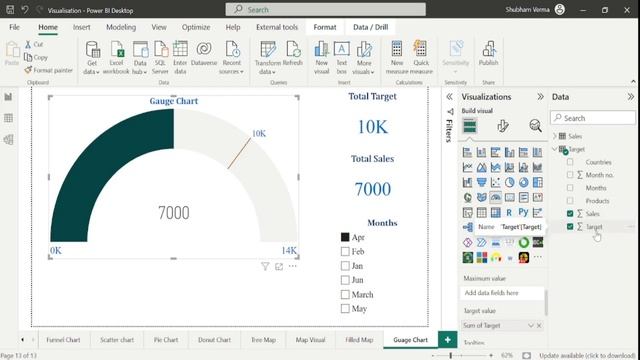Open the Analytics pane magnifier icon
Image resolution: width=640 pixels, height=360 pixels.
pos(535,126)
